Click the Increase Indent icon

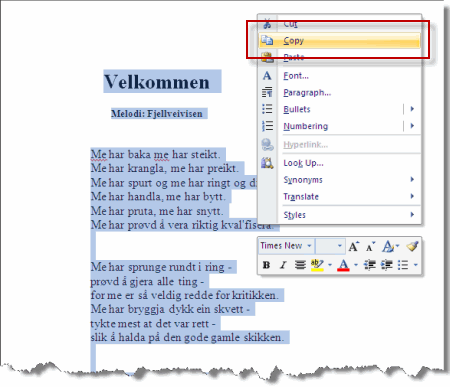(387, 265)
